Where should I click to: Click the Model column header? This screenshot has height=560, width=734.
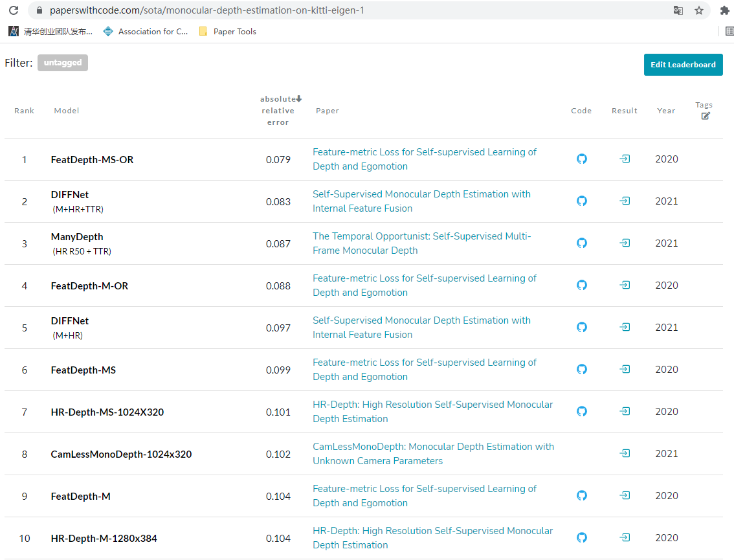(x=67, y=111)
